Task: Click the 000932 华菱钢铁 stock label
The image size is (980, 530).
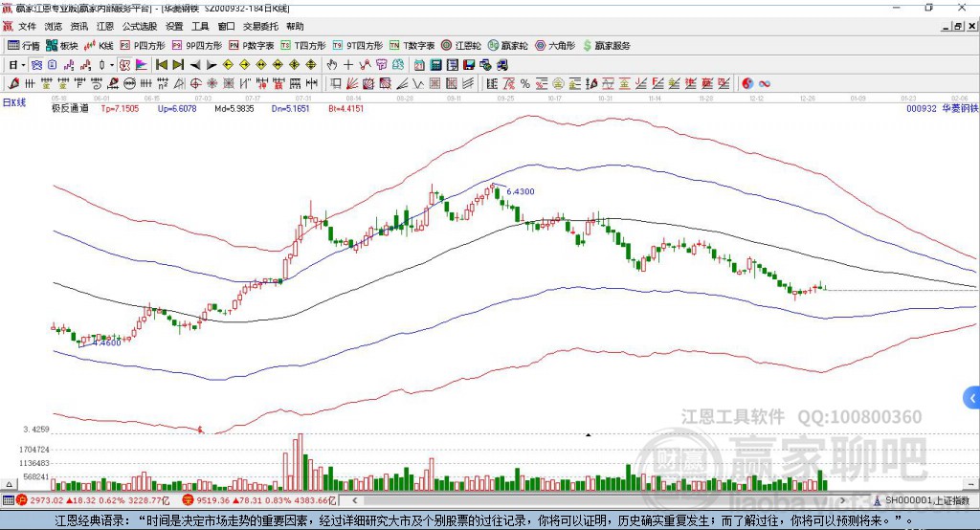Action: pyautogui.click(x=942, y=108)
